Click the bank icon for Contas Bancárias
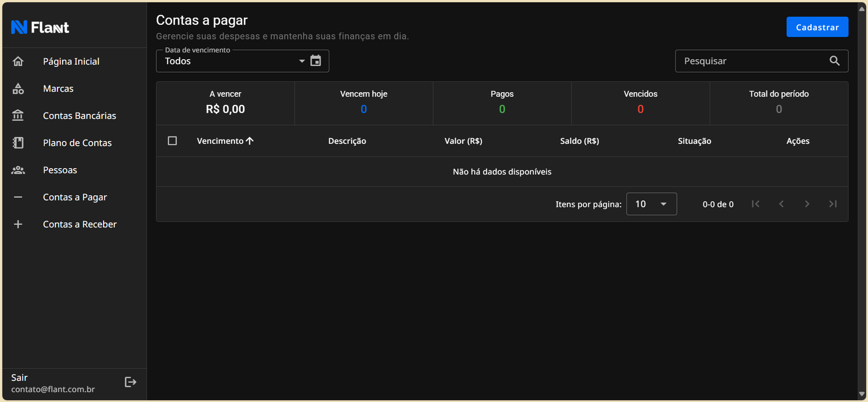 tap(18, 116)
